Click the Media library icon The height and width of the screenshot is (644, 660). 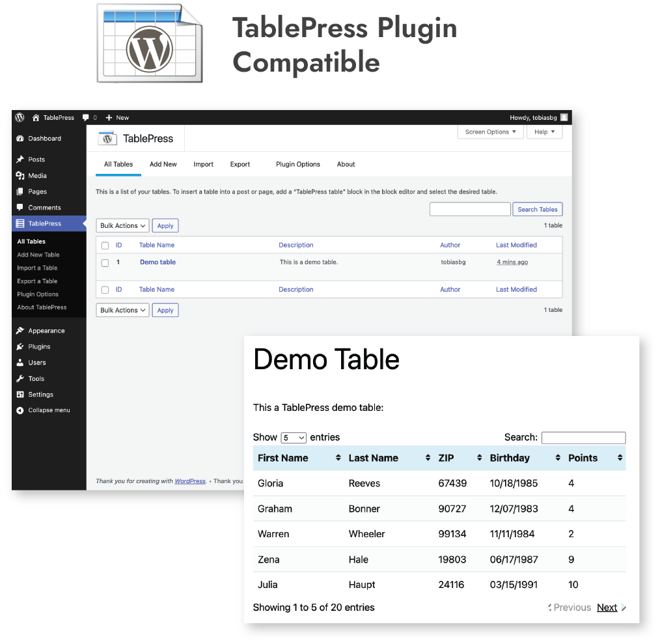coord(20,176)
